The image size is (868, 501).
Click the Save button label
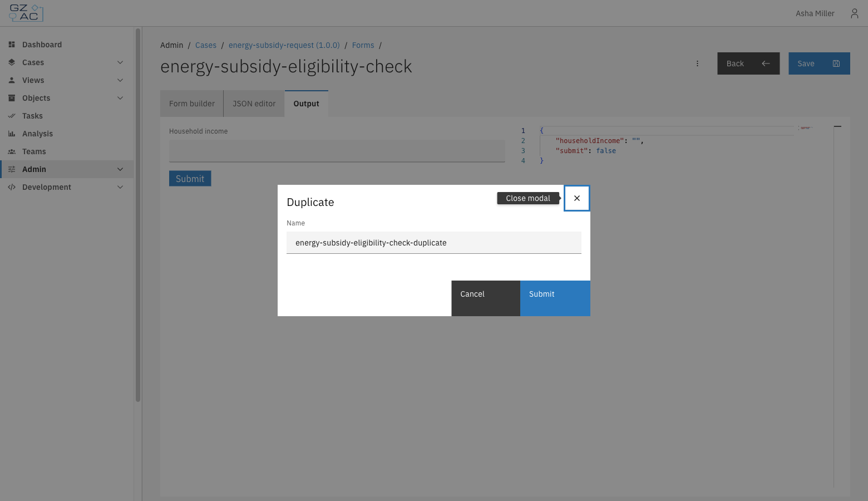[806, 63]
